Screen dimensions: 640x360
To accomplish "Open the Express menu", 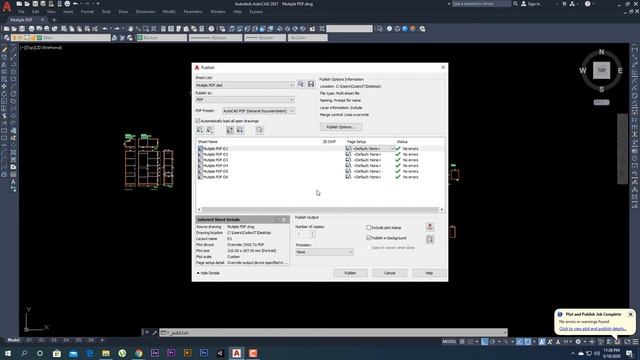I will click(256, 12).
